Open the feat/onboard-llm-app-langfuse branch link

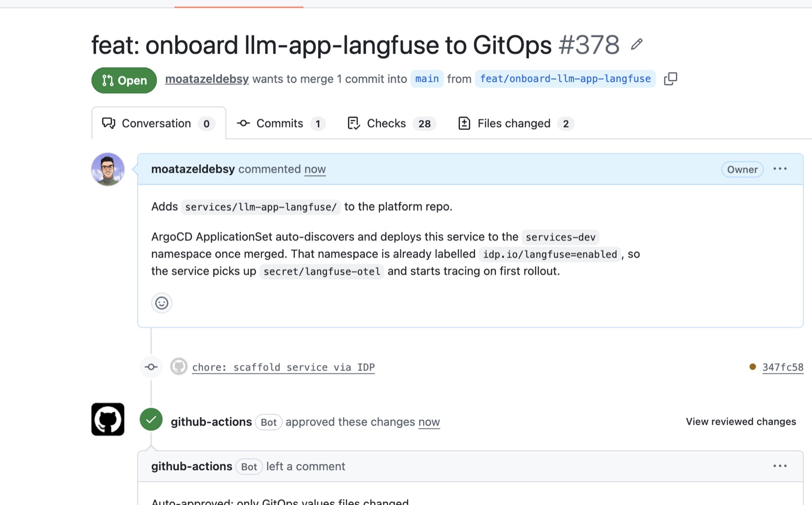click(x=565, y=79)
